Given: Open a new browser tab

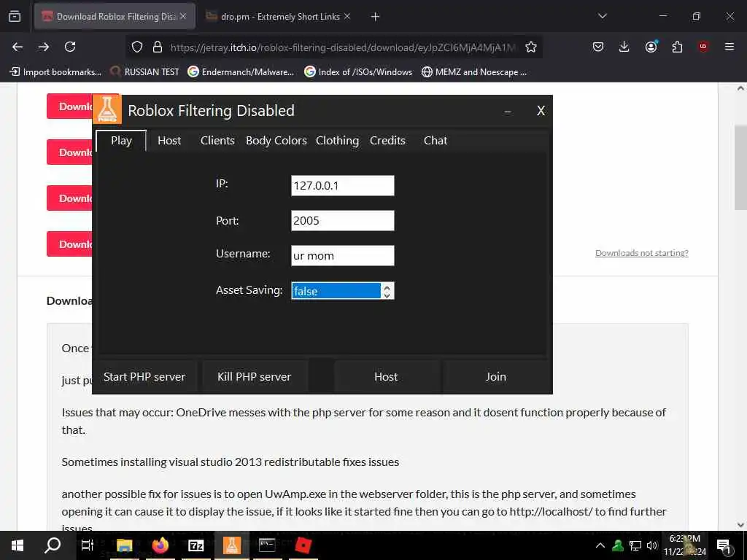Looking at the screenshot, I should pyautogui.click(x=376, y=17).
